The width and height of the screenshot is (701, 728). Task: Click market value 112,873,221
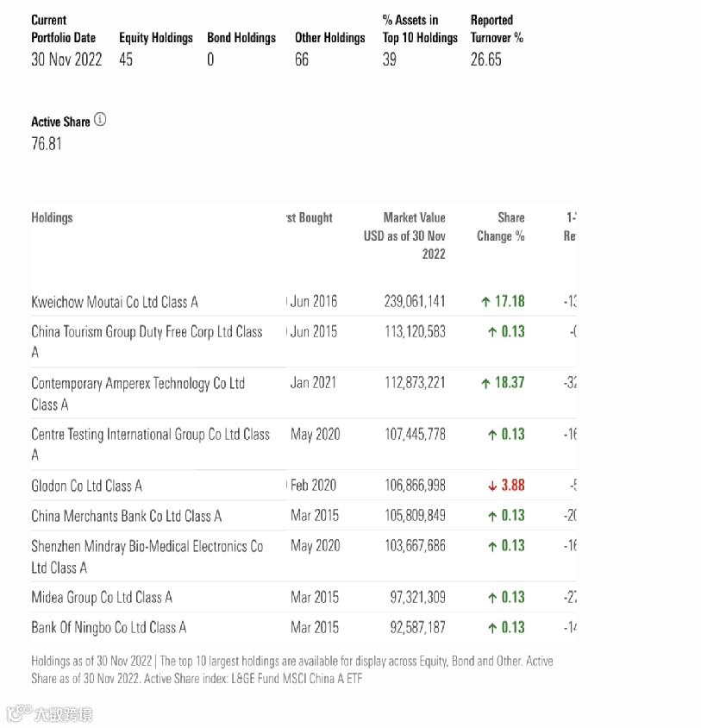(415, 383)
